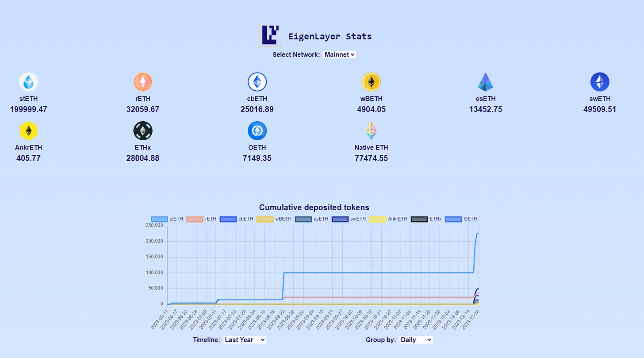This screenshot has height=358, width=644.
Task: Click the ETHx legend color swatch
Action: coord(419,219)
